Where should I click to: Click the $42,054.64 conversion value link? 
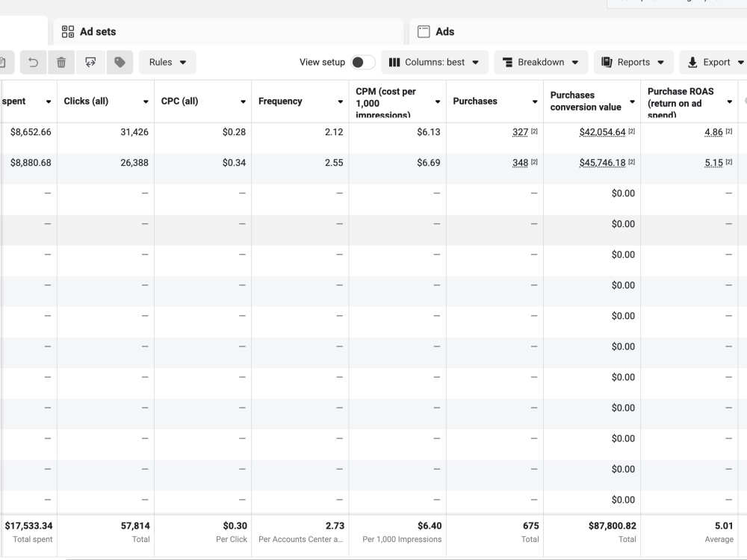pos(602,132)
